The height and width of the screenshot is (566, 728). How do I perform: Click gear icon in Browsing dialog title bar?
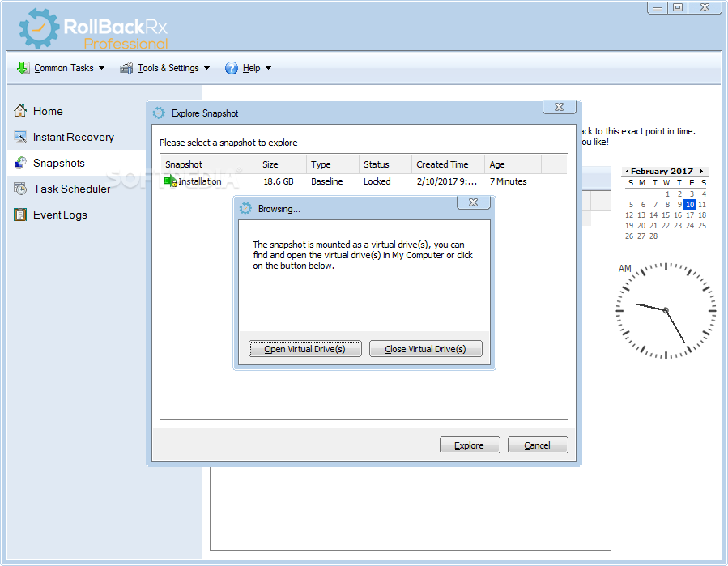245,209
